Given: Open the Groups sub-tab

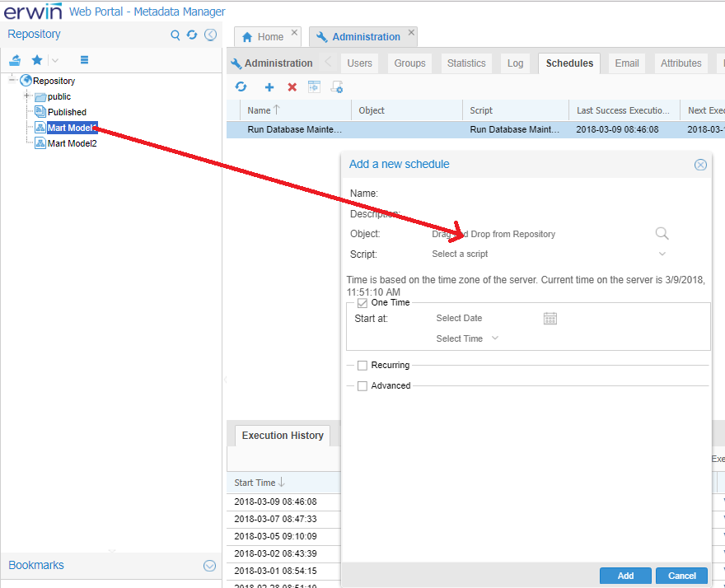Looking at the screenshot, I should [x=409, y=63].
